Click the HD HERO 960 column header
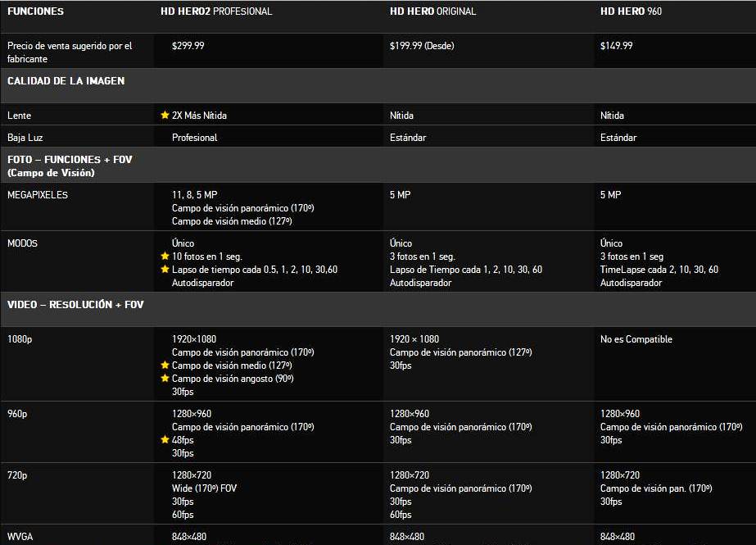Image resolution: width=756 pixels, height=545 pixels. (630, 11)
